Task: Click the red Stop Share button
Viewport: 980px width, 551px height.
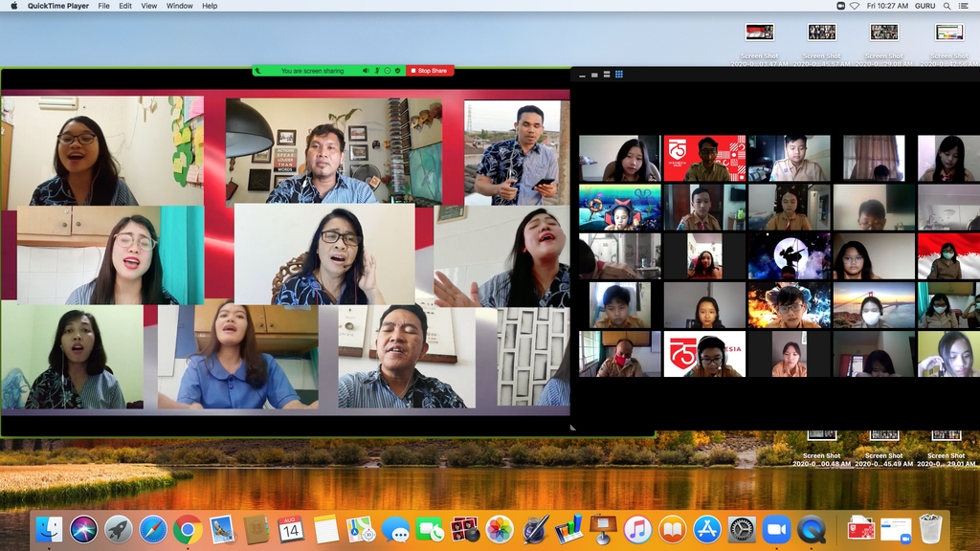Action: pyautogui.click(x=430, y=71)
